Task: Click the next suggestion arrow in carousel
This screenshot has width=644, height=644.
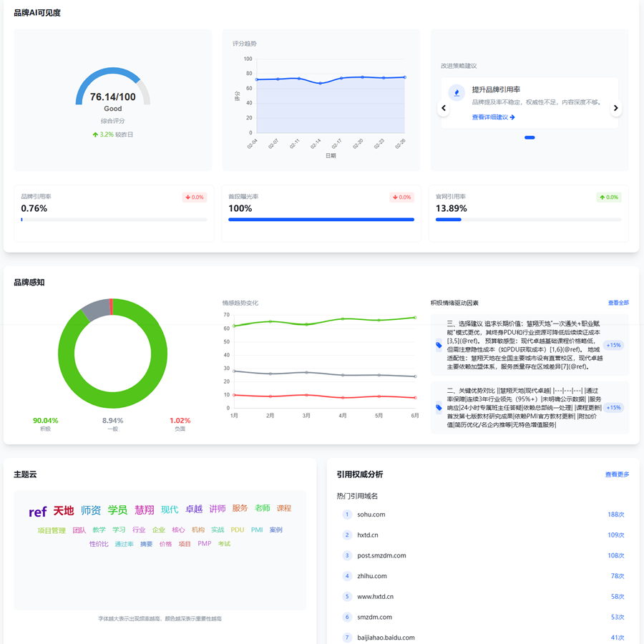Action: pos(615,108)
